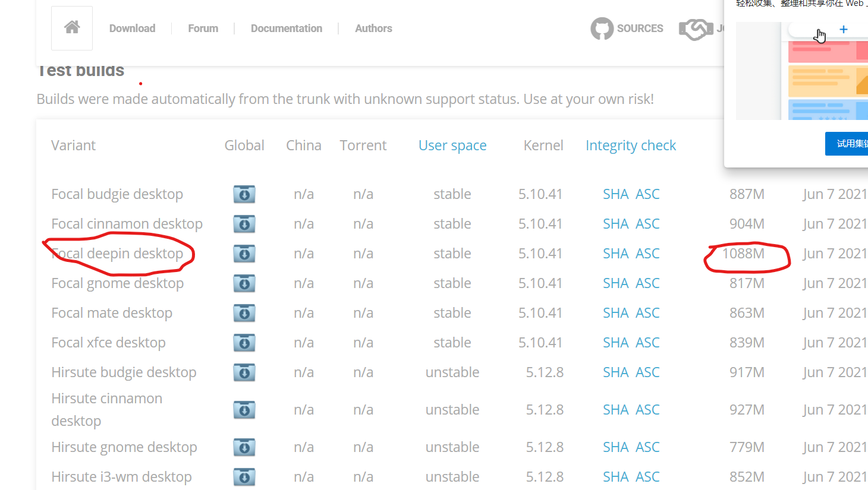Click the blue button in the popup
Screen dimensions: 868x490
click(x=847, y=144)
